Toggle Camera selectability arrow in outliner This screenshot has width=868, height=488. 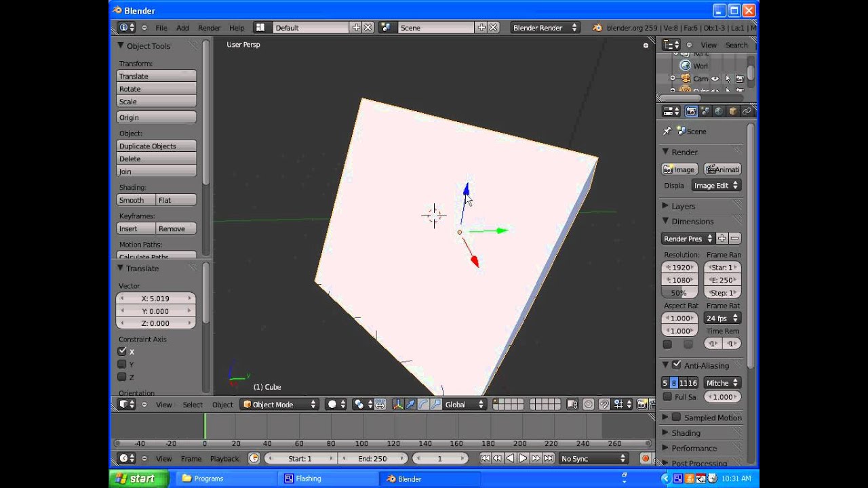[728, 79]
